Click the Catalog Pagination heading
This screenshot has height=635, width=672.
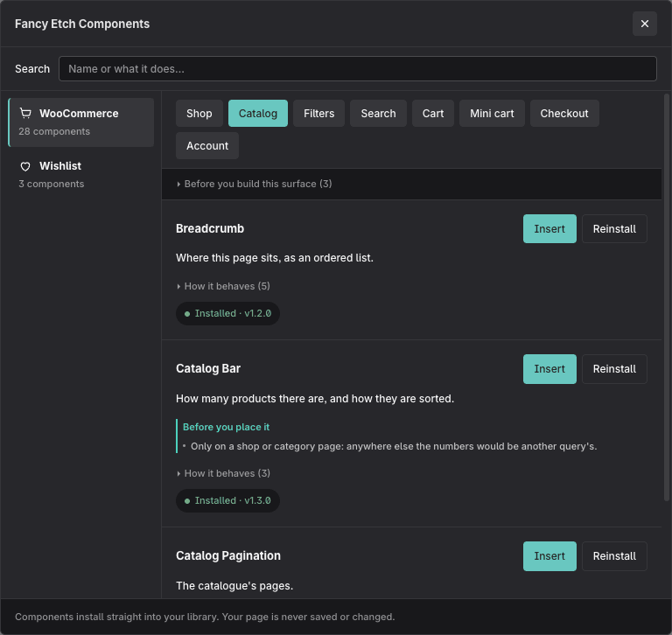(228, 555)
